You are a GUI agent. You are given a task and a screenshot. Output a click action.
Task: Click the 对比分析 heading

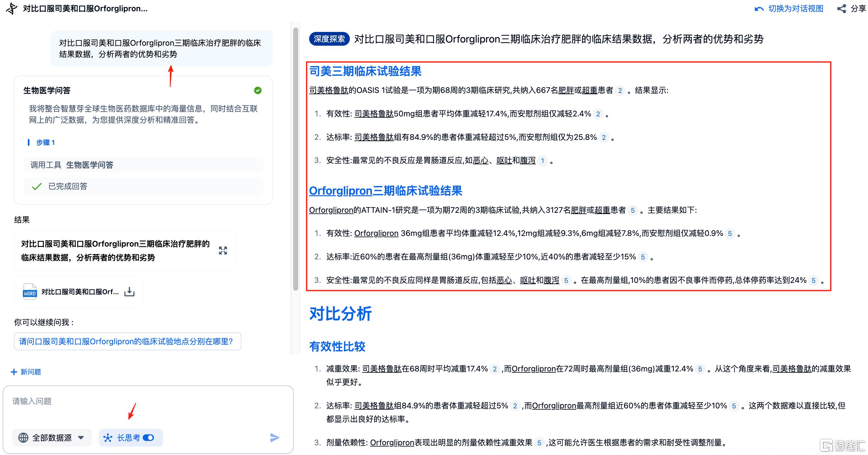tap(340, 314)
